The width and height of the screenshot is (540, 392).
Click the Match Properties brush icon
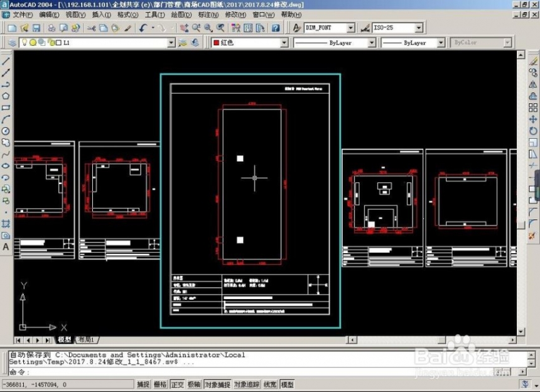point(128,28)
